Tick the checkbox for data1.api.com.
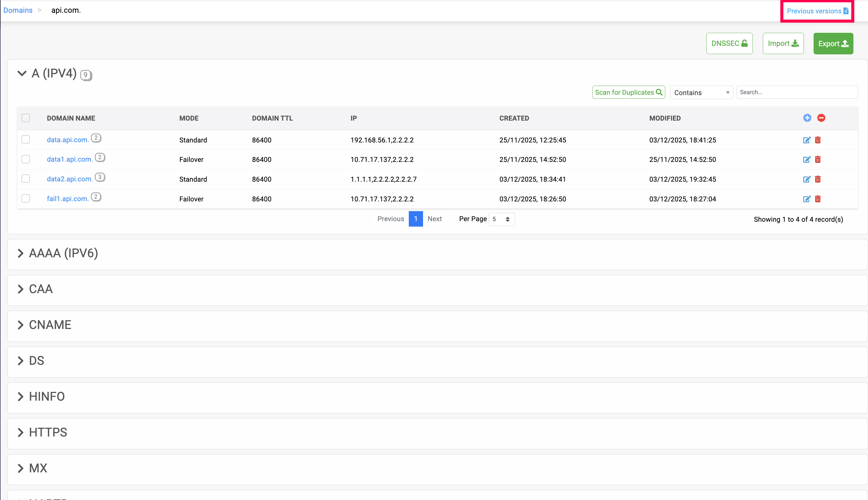The image size is (868, 500). (26, 159)
